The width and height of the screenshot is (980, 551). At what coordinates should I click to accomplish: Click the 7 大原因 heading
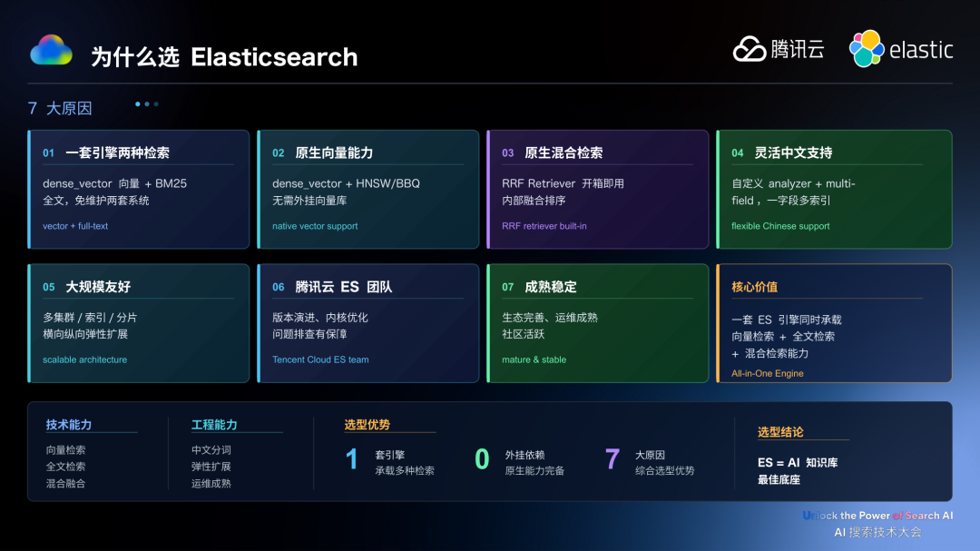tap(60, 108)
